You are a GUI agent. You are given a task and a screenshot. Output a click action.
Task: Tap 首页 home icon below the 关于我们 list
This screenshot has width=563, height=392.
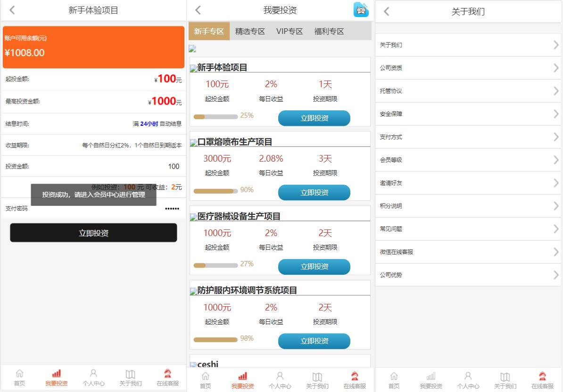coord(394,376)
